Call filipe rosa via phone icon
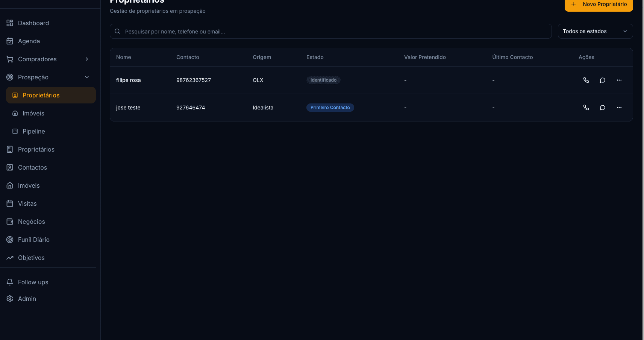Screen dimensions: 644x340 pyautogui.click(x=586, y=80)
